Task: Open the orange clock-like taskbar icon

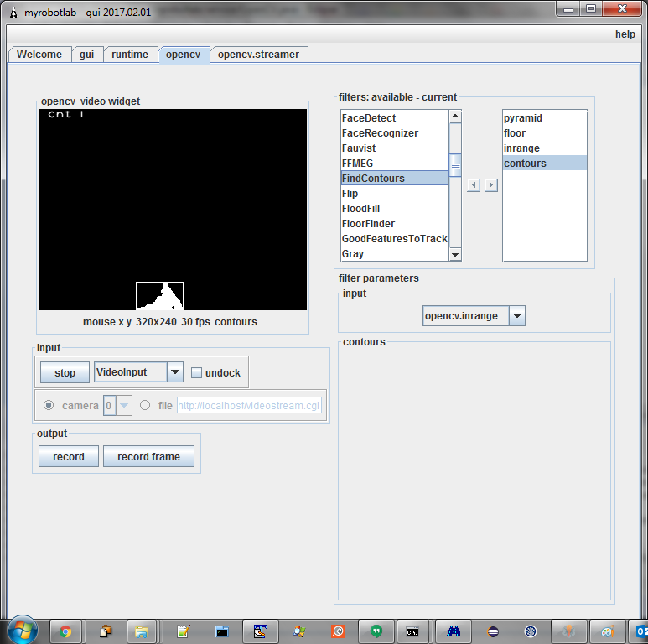Action: 338,631
